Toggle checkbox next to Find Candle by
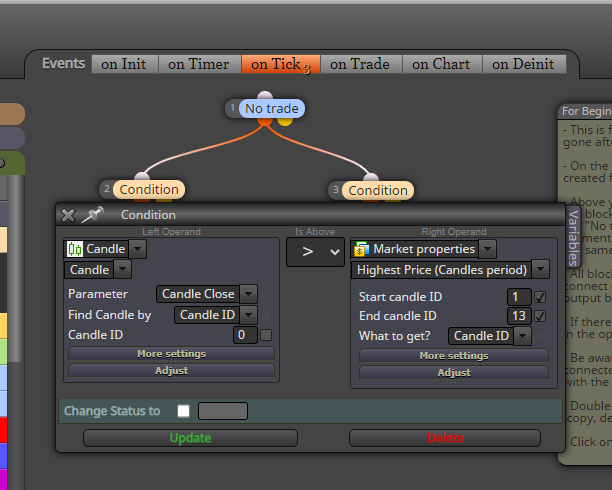 (266, 315)
